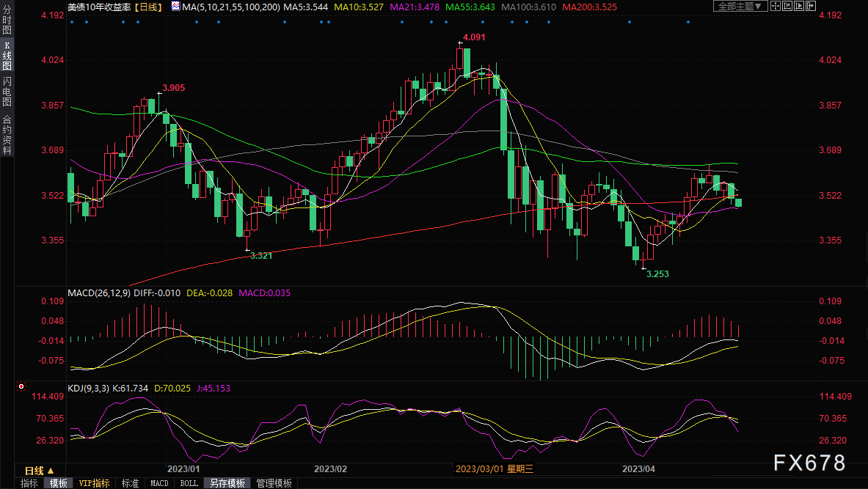The image size is (868, 489).
Task: Select the 模板 bottom tab
Action: [x=59, y=483]
